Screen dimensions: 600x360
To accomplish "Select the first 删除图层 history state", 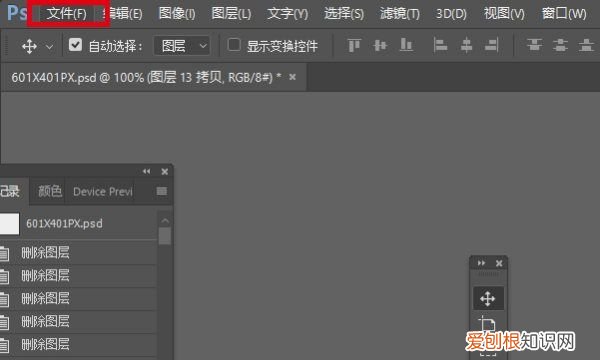I will click(x=78, y=253).
